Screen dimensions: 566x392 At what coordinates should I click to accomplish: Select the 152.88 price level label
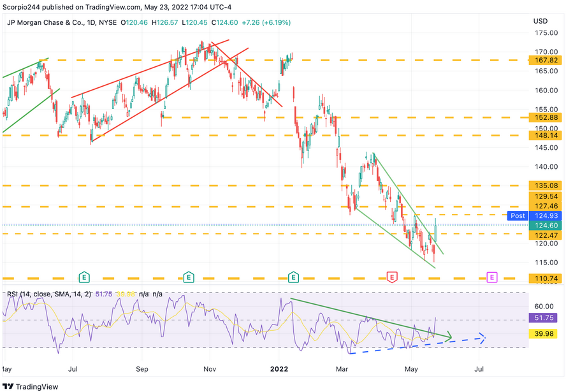coord(545,117)
